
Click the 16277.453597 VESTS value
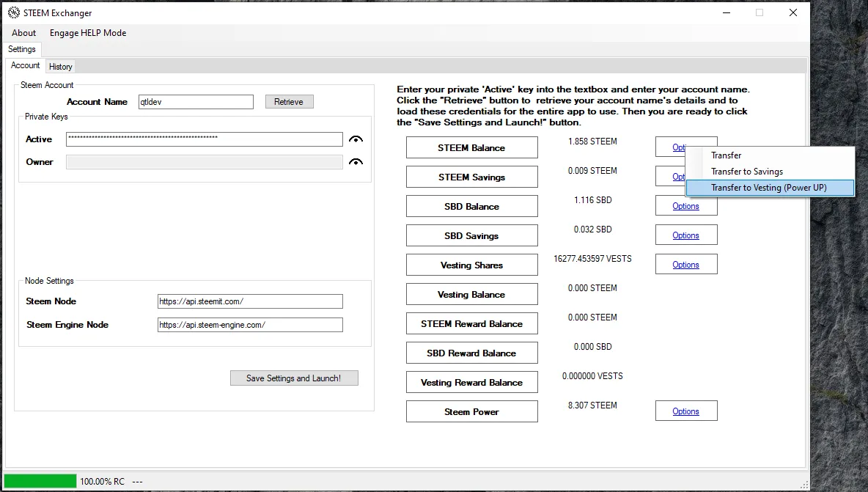pos(592,259)
